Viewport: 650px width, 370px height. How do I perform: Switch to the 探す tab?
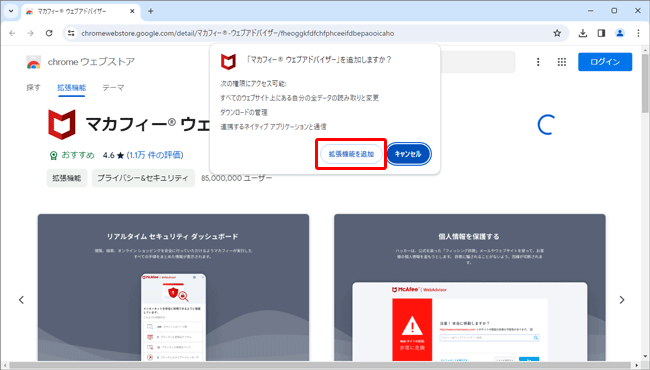tap(34, 87)
